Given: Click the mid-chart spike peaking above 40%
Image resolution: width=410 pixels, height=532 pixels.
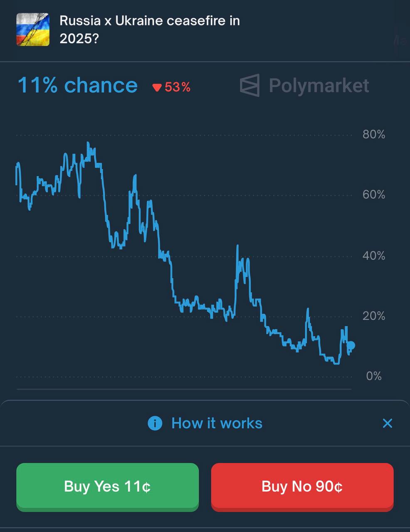Looking at the screenshot, I should pyautogui.click(x=237, y=246).
